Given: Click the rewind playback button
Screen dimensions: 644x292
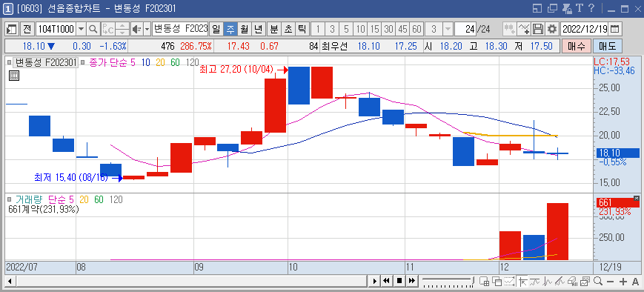Looking at the screenshot, I should (387, 282).
